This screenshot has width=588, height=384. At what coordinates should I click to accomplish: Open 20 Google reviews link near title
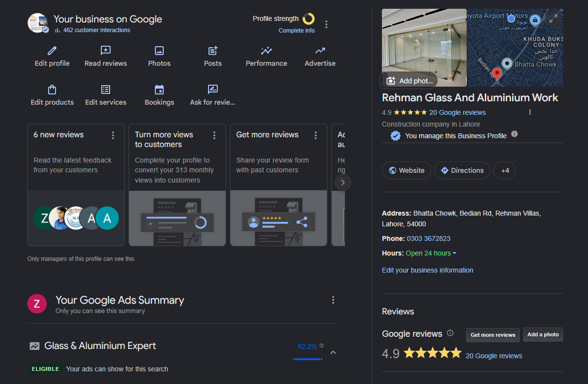click(457, 112)
